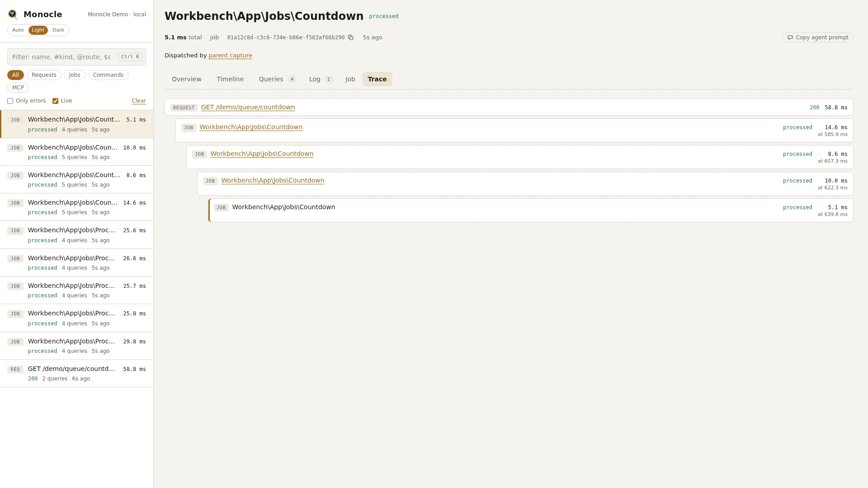Open Countdown job trace at 622.3 ms
This screenshot has height=488, width=868.
click(273, 181)
